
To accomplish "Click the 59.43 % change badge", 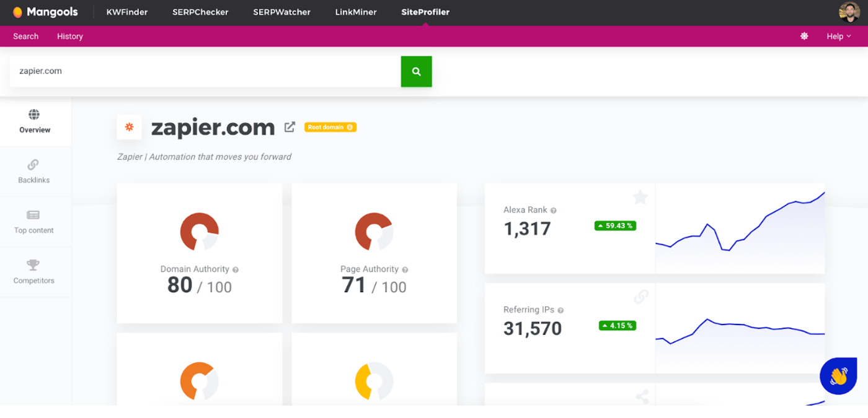I will click(615, 226).
